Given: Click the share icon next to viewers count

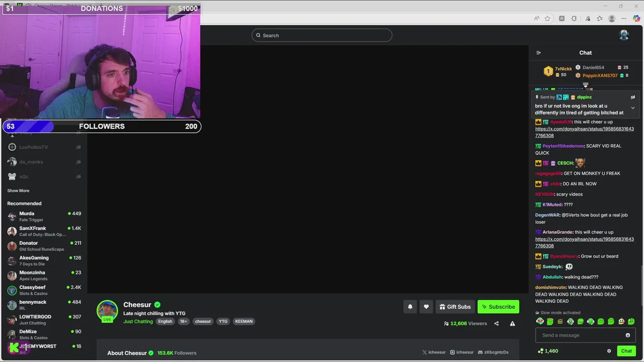Looking at the screenshot, I should click(x=497, y=324).
